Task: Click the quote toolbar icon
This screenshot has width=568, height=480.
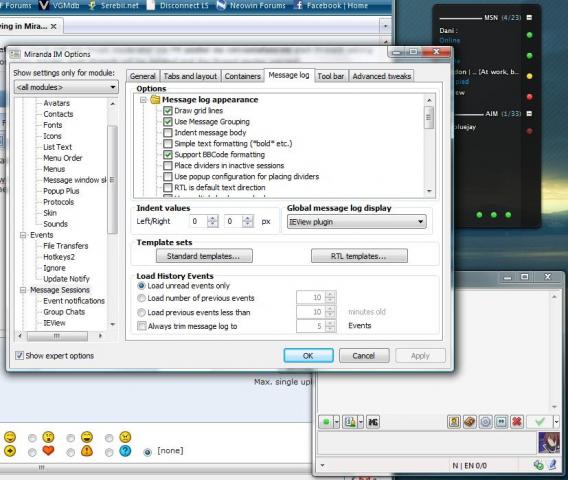Action: point(501,422)
